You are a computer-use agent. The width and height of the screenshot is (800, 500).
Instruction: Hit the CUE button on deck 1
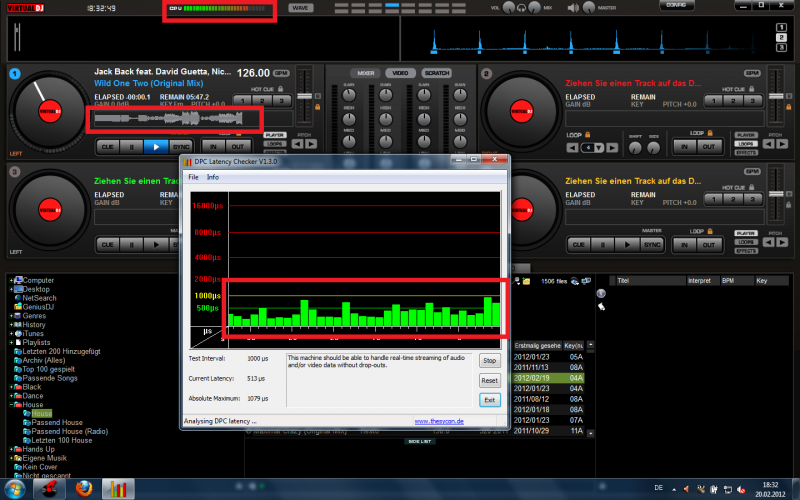point(108,147)
